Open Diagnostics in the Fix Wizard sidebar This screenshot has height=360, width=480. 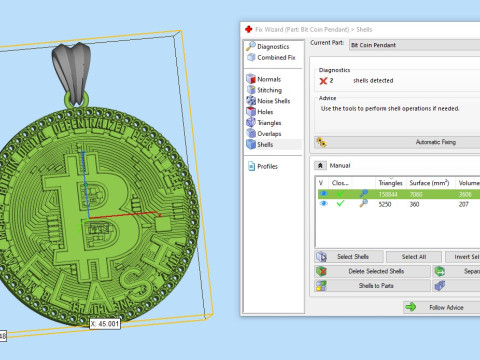click(273, 47)
